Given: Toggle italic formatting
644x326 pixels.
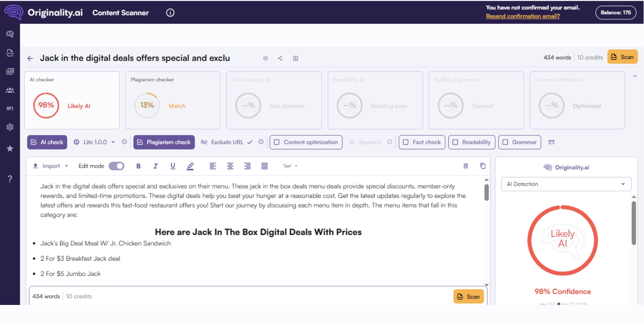Looking at the screenshot, I should click(x=156, y=166).
